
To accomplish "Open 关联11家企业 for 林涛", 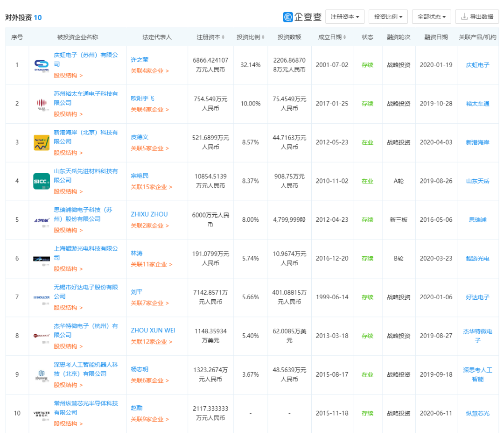I will click(x=151, y=265).
